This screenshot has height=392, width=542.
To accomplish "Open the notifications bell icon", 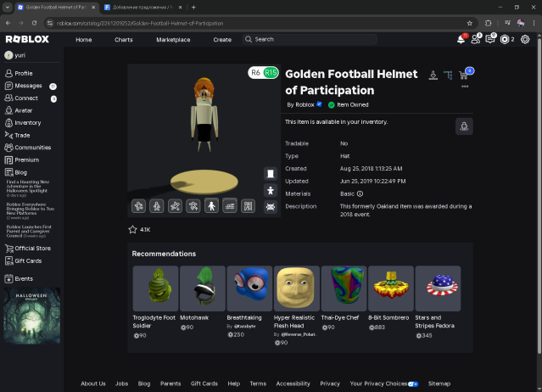I will click(461, 39).
